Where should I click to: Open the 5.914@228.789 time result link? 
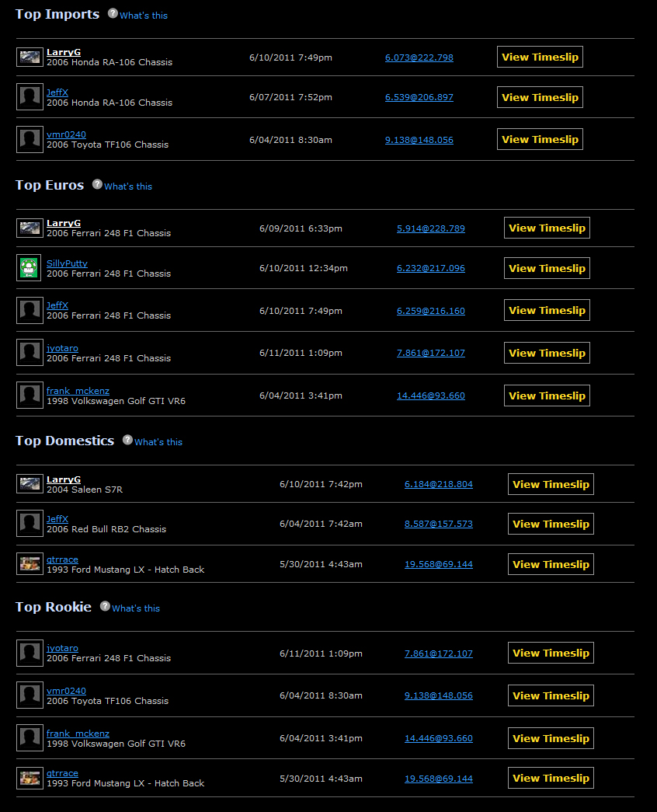(430, 228)
